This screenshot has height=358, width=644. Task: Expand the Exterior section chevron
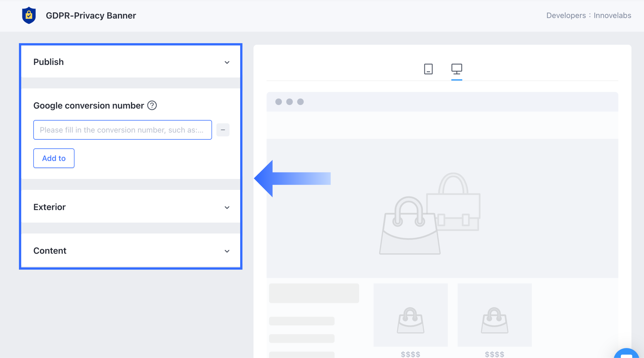coord(227,208)
